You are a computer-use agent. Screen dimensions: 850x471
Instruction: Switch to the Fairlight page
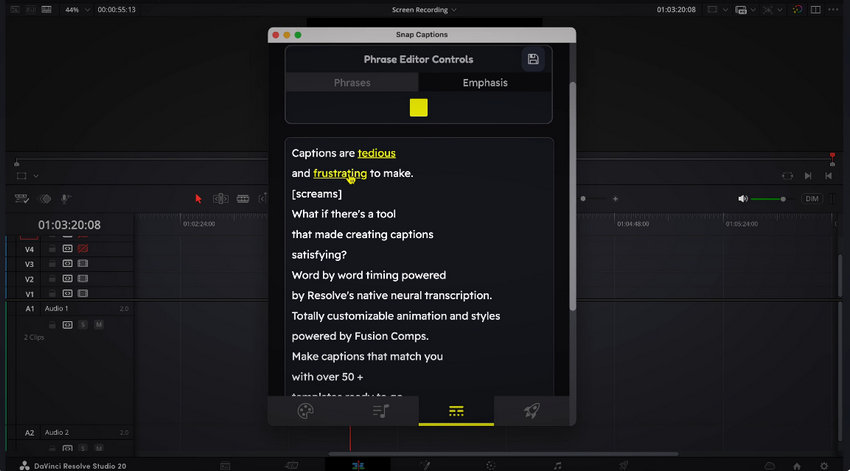pyautogui.click(x=557, y=466)
